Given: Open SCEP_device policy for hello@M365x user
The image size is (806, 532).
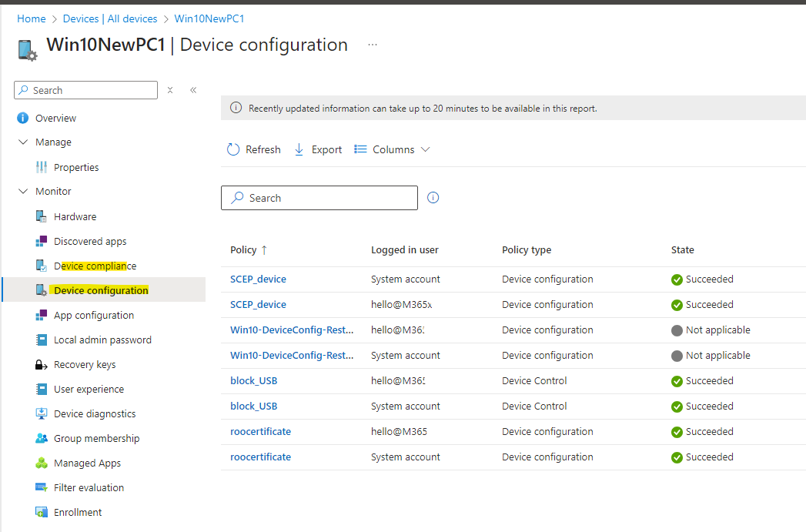Looking at the screenshot, I should coord(258,305).
